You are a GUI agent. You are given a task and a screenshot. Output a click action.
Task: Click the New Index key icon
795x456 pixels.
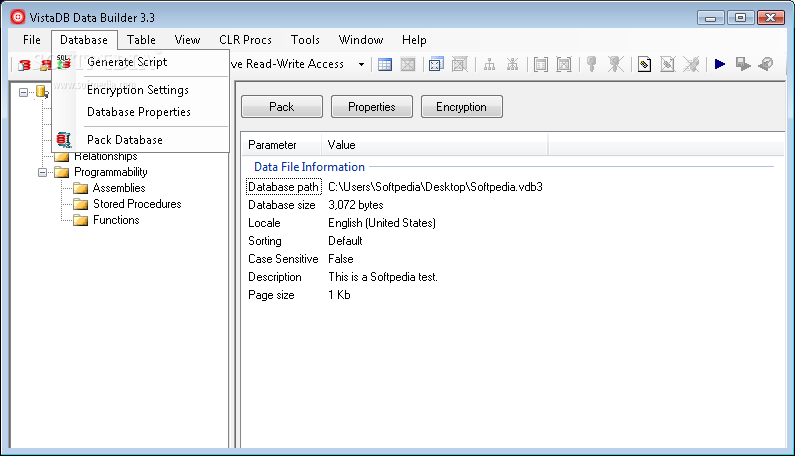(x=591, y=64)
